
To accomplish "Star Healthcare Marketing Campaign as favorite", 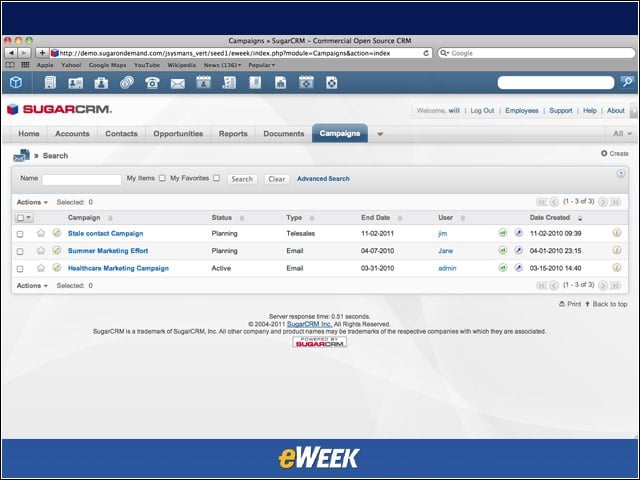I will coord(40,268).
